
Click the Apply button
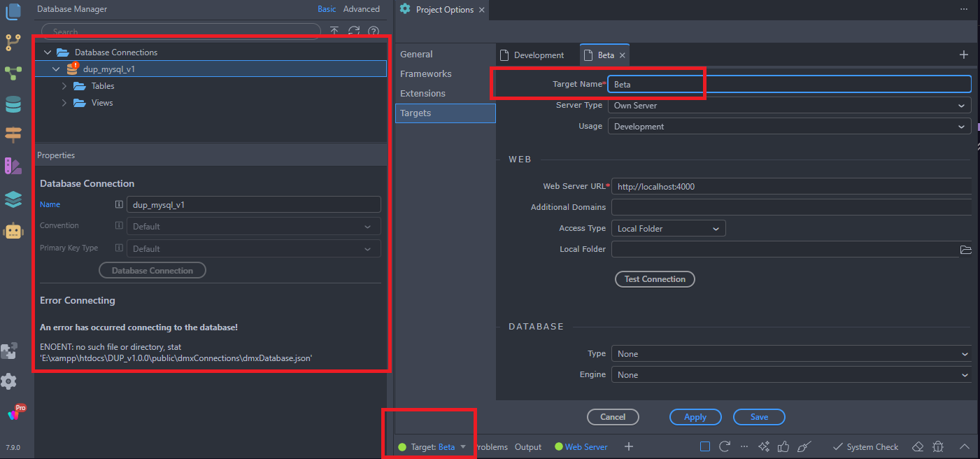[695, 417]
